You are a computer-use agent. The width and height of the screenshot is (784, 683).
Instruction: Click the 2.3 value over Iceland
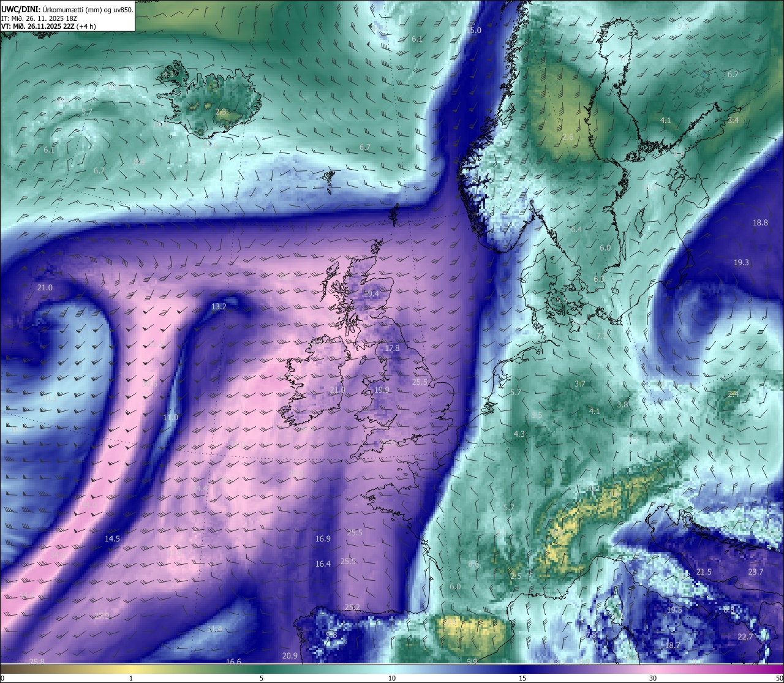coord(221,112)
